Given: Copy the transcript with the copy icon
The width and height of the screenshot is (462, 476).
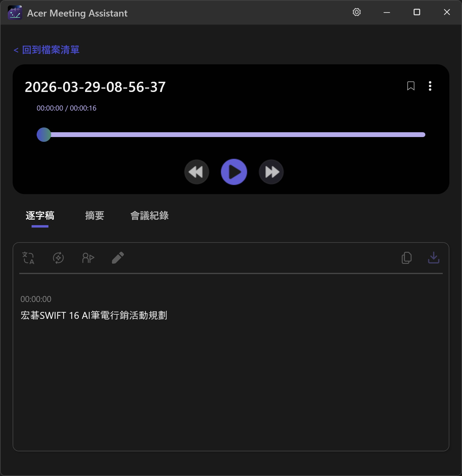Looking at the screenshot, I should pos(406,258).
